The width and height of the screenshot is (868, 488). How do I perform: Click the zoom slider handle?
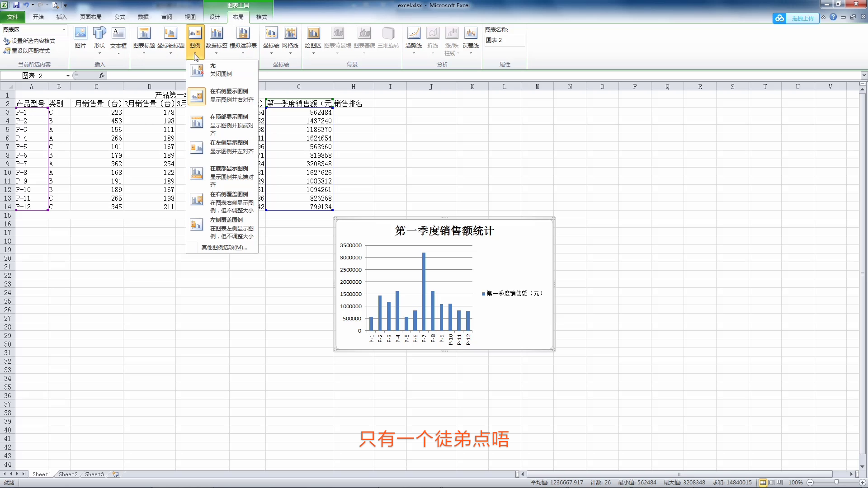point(836,483)
